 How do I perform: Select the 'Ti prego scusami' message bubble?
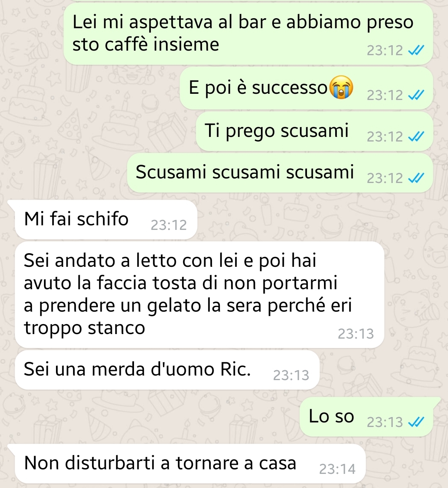pos(314,131)
